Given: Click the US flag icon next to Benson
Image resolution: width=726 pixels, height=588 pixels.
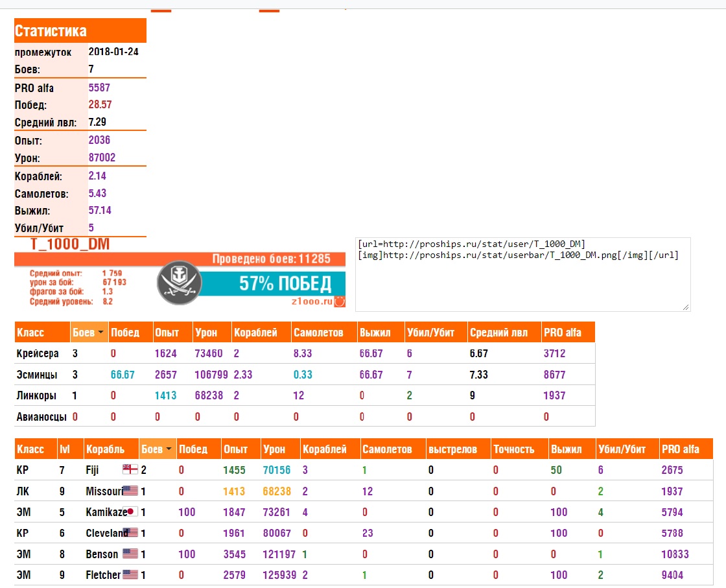Looking at the screenshot, I should [130, 553].
